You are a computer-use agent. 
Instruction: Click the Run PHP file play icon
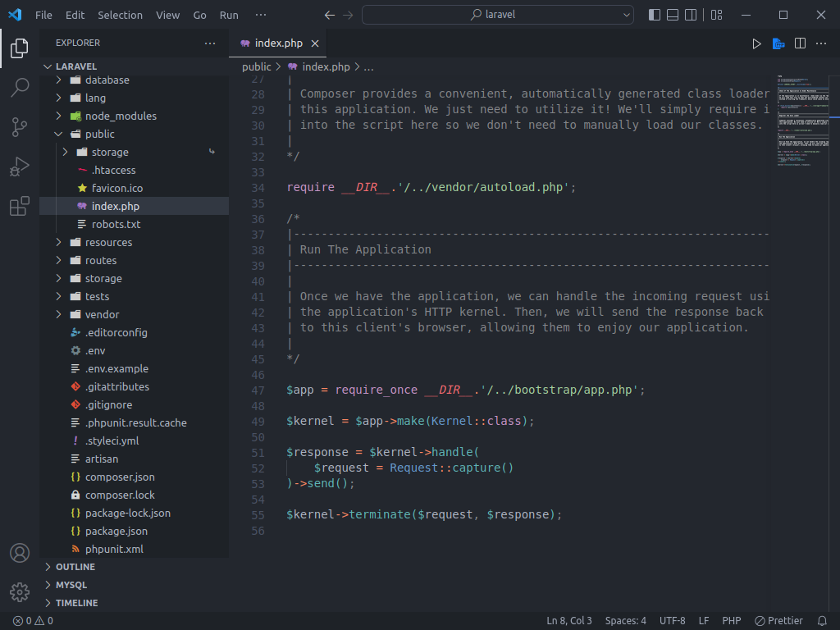(x=756, y=43)
